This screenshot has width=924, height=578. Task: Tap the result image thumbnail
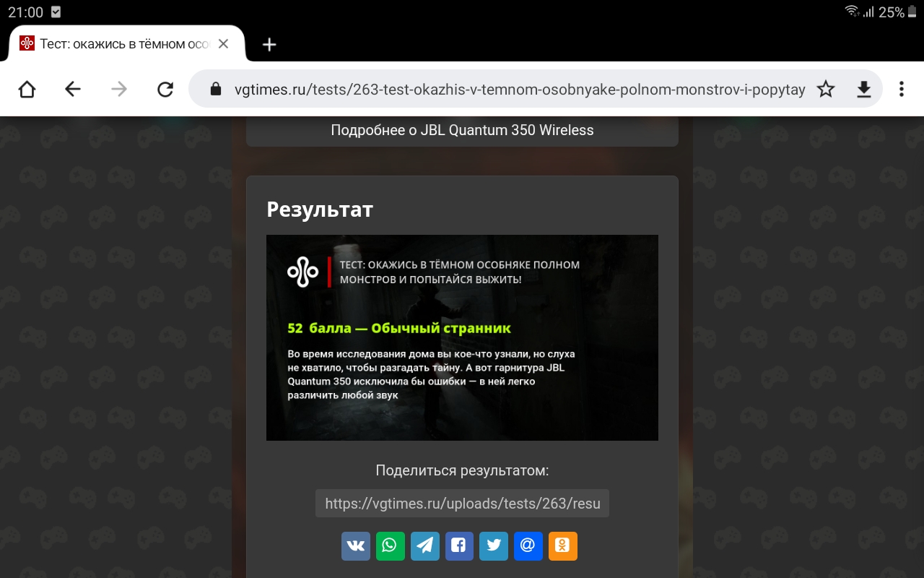[x=462, y=337]
